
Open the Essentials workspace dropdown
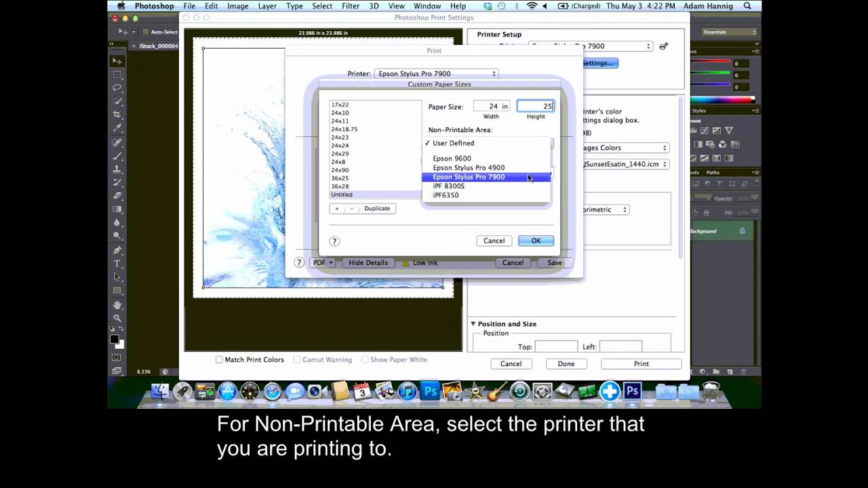click(x=730, y=32)
